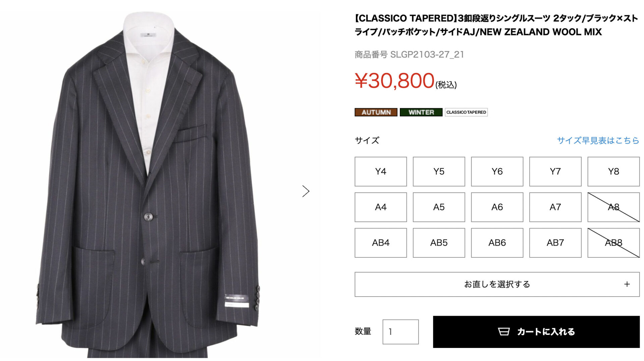Select the crossed-out AB8 size box
Image resolution: width=644 pixels, height=361 pixels.
pyautogui.click(x=613, y=243)
